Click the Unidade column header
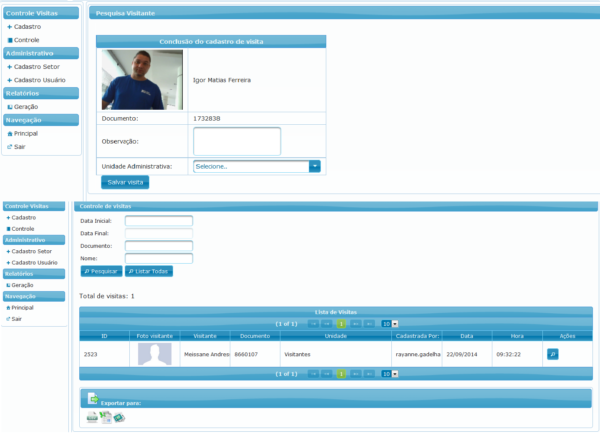The image size is (600, 433). point(336,336)
